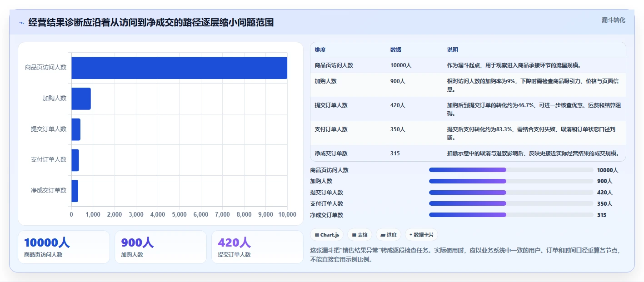
Task: Click the 商品页访问人数 progress bar
Action: tap(511, 170)
